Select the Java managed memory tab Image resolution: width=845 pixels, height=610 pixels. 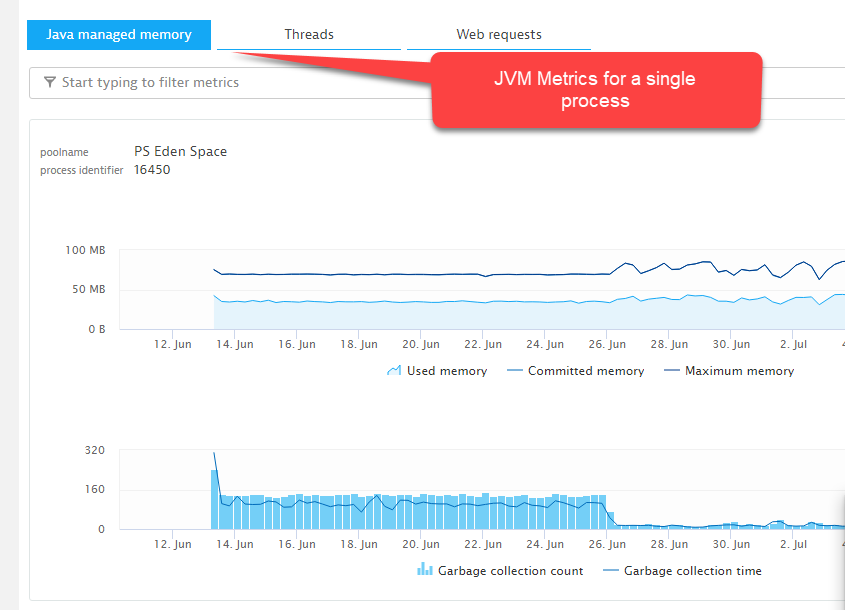point(119,35)
